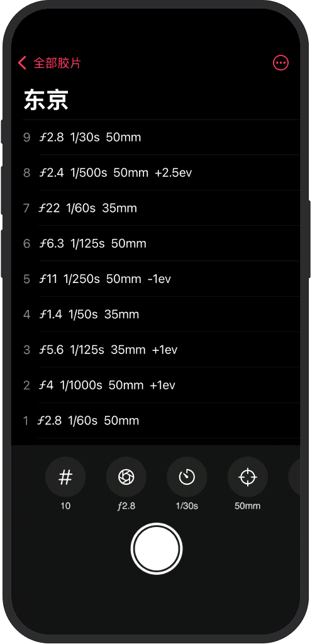The height and width of the screenshot is (644, 317).
Task: Tap the 1/30s label under the timer
Action: [187, 506]
